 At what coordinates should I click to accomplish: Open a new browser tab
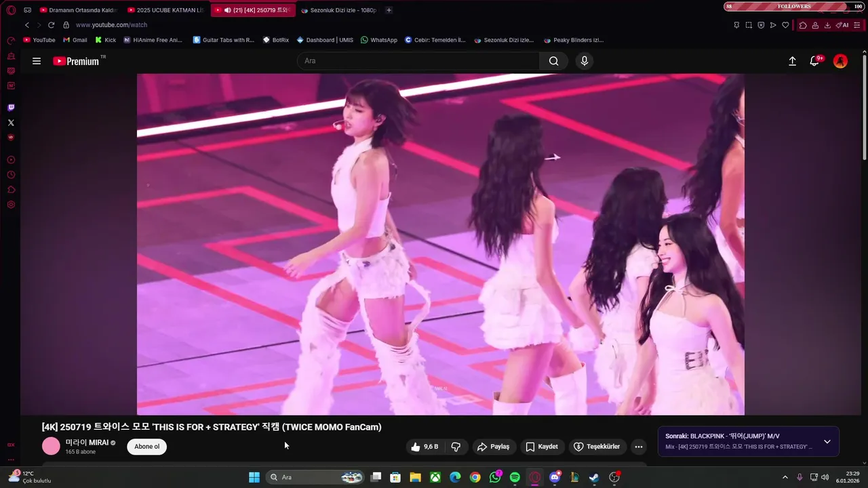389,10
